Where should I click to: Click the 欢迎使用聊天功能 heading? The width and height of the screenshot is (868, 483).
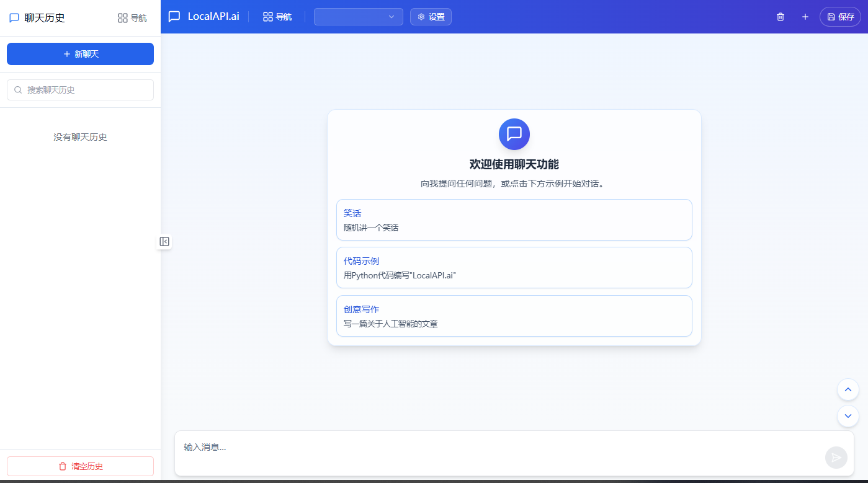pos(514,164)
